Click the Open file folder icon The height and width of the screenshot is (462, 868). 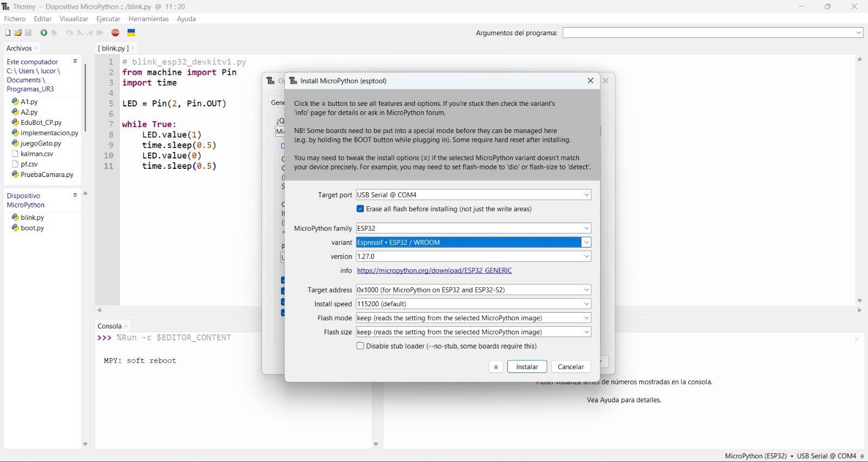[18, 33]
